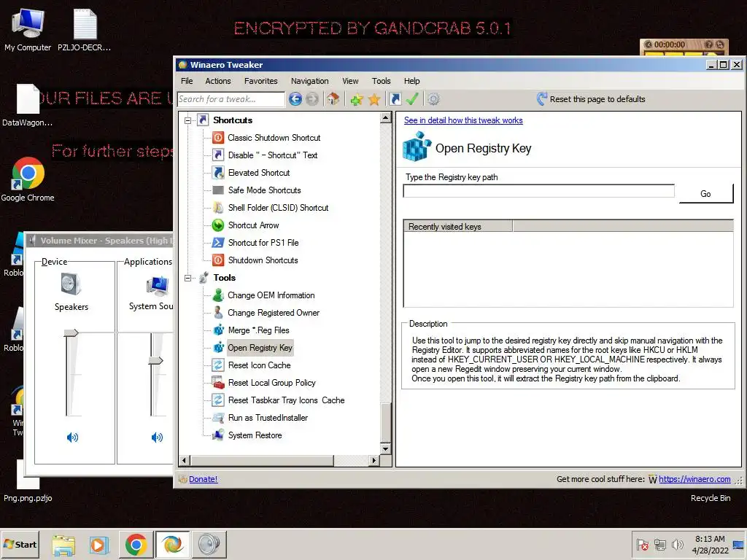Viewport: 747px width, 560px height.
Task: Click the tree scrollbar up arrow
Action: [x=385, y=117]
